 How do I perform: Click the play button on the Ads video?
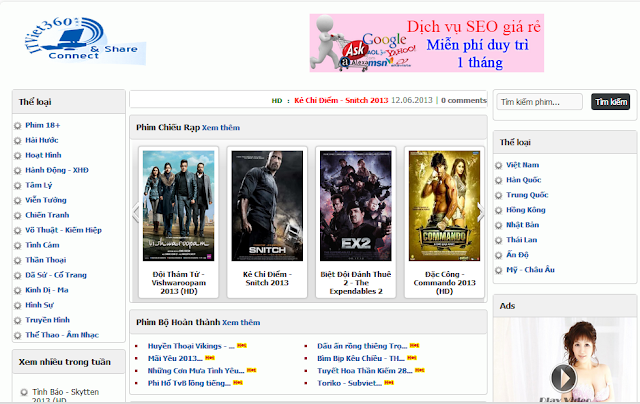564,378
